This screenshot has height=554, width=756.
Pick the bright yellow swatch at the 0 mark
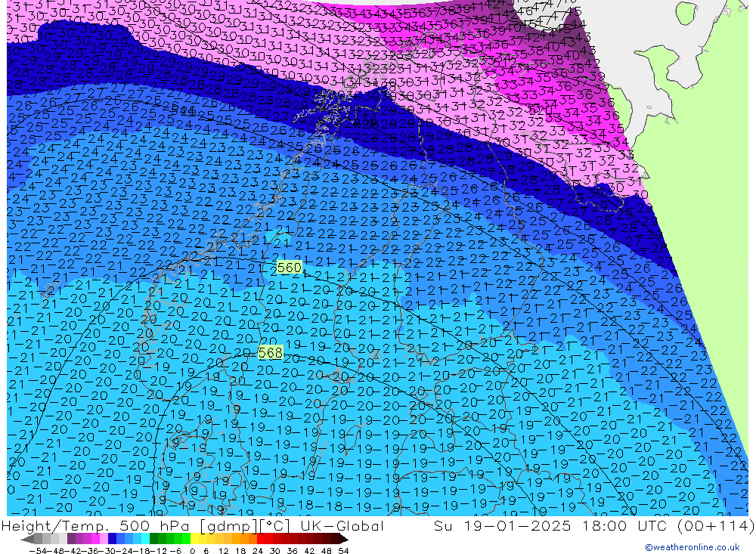[x=195, y=539]
